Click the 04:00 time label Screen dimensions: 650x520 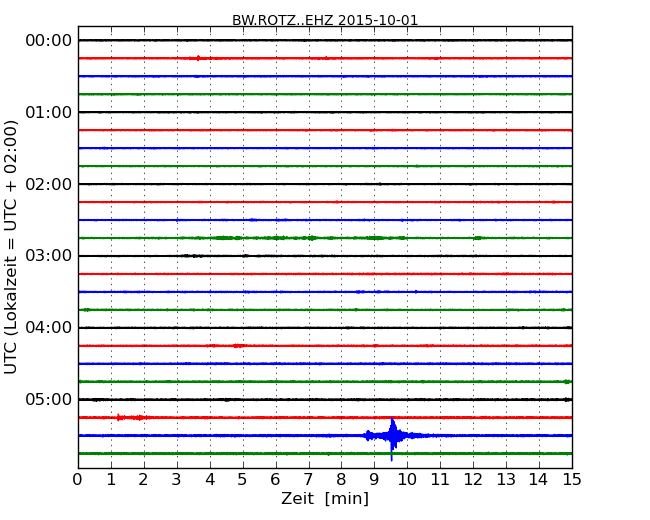tap(49, 328)
